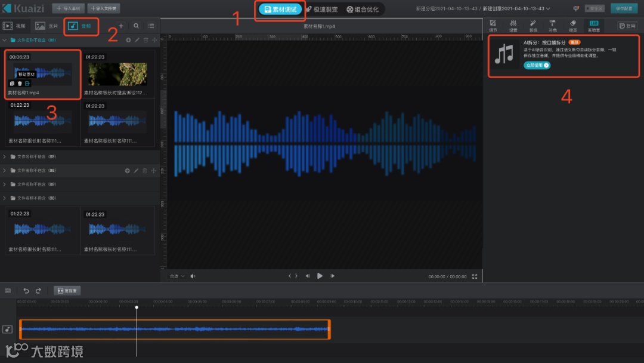This screenshot has height=363, width=644.
Task: Open the 补色 color fill panel
Action: tap(553, 26)
